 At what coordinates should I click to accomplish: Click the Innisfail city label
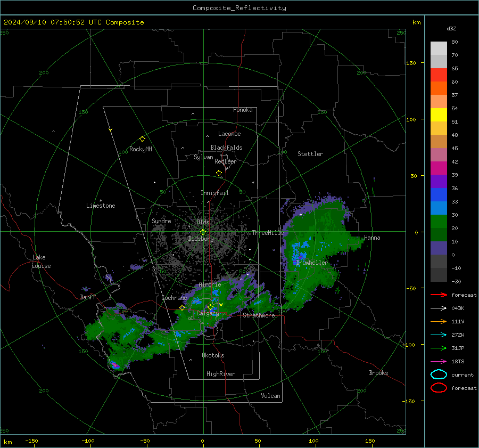click(x=214, y=193)
